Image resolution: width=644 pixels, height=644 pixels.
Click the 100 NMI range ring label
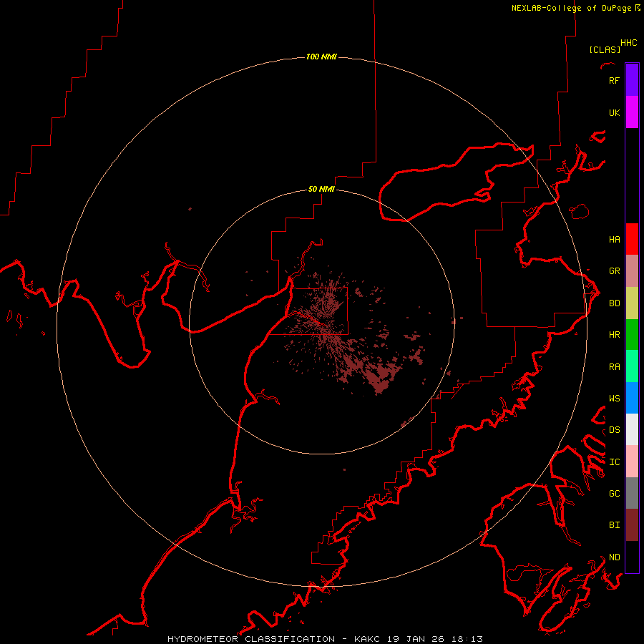[321, 57]
